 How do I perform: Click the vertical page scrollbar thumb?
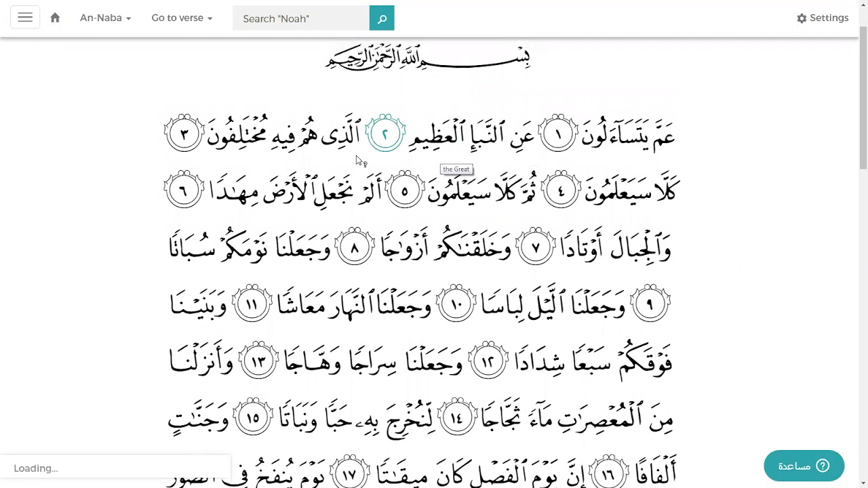863,98
